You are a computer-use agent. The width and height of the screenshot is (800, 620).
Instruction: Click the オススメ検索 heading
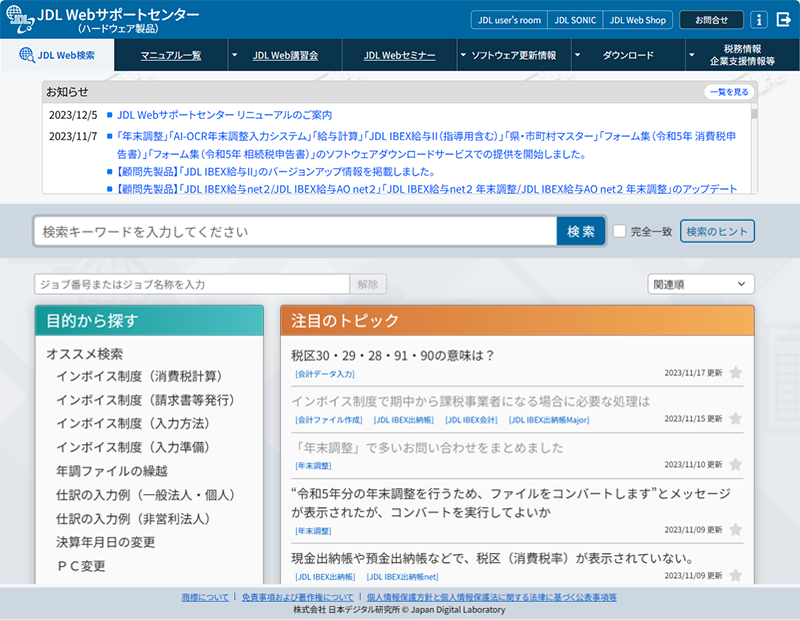pos(84,354)
